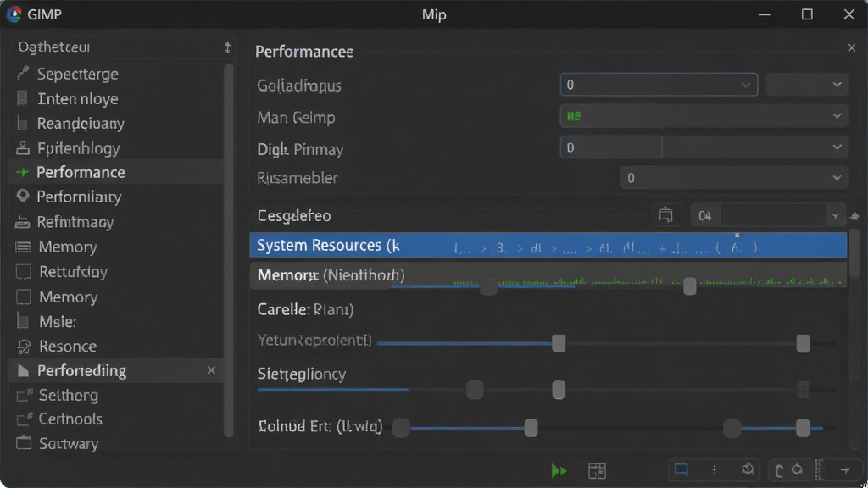Click the right arrow icon in bottom toolbar
868x488 pixels.
[x=845, y=470]
